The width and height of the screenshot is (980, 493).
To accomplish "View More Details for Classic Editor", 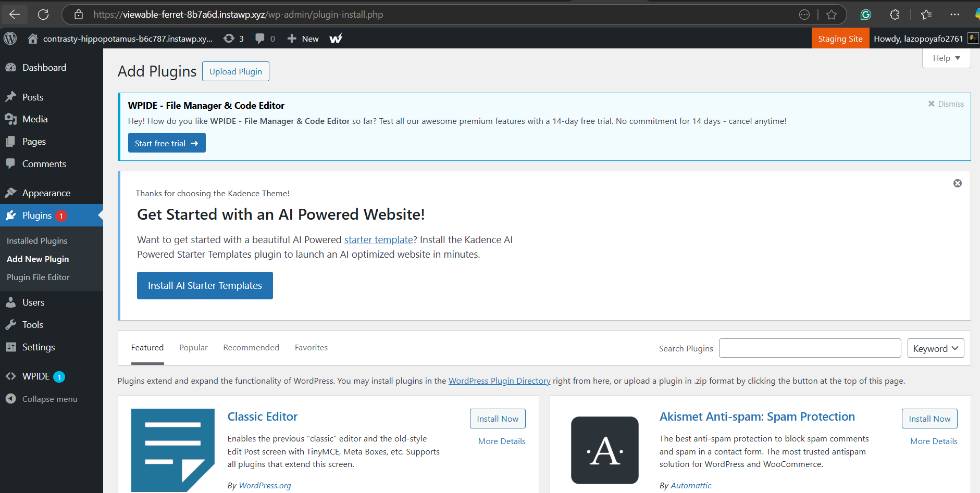I will pyautogui.click(x=502, y=441).
